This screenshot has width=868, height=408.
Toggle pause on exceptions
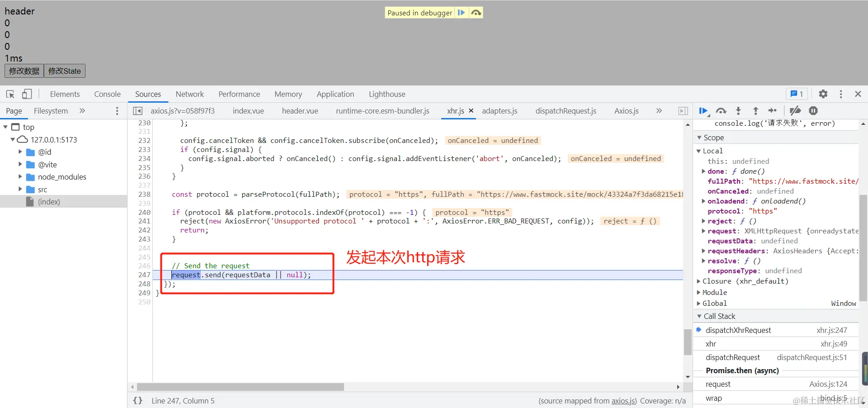click(813, 111)
